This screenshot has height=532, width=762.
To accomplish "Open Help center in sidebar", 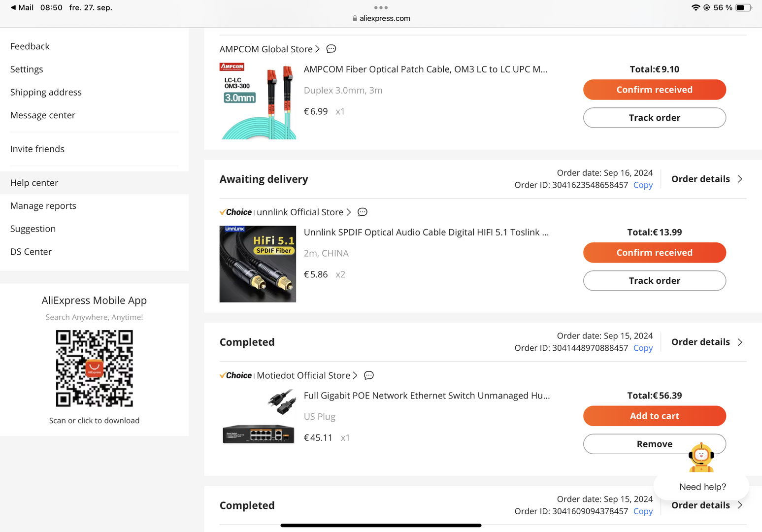I will point(34,183).
